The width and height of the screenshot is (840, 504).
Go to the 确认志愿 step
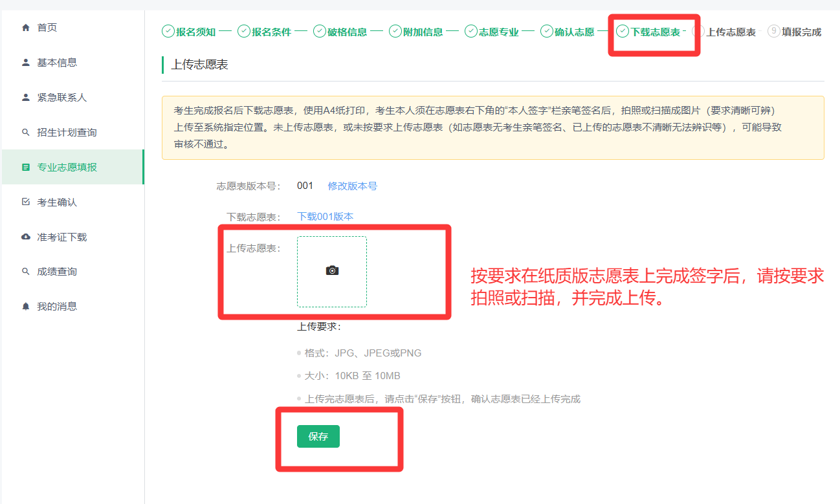pyautogui.click(x=574, y=32)
